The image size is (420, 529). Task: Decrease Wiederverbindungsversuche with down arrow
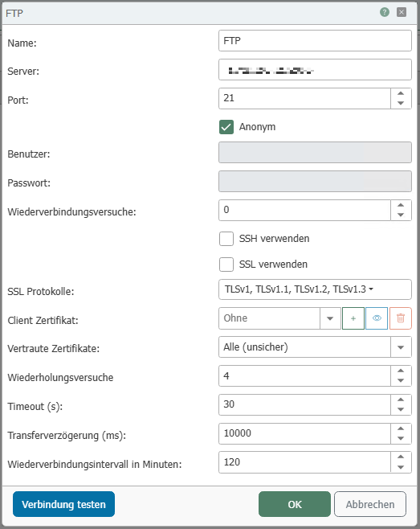(x=401, y=215)
